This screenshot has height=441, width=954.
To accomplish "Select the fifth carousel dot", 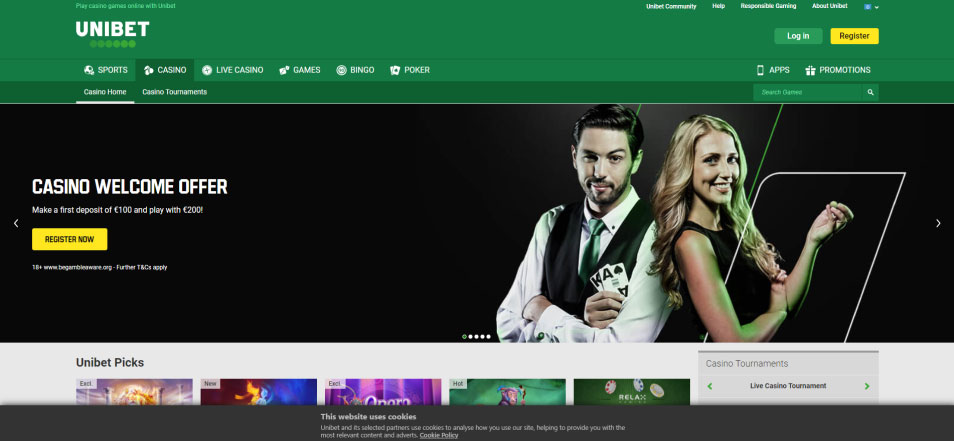I will (x=488, y=336).
